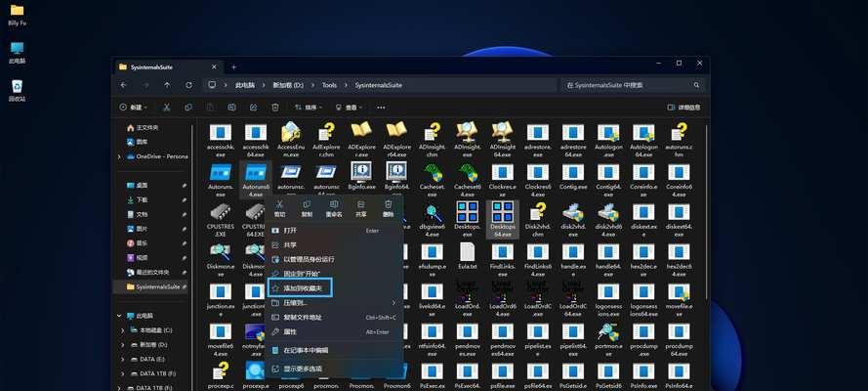Click the Rename icon in Explorer toolbar
868x391 pixels.
232,108
